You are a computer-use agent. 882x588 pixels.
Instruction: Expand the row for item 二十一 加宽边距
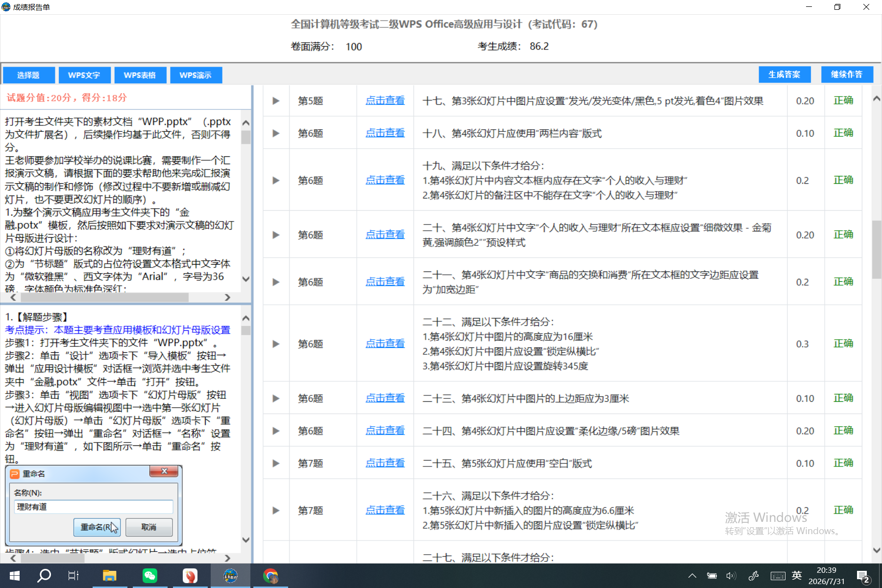coord(276,282)
